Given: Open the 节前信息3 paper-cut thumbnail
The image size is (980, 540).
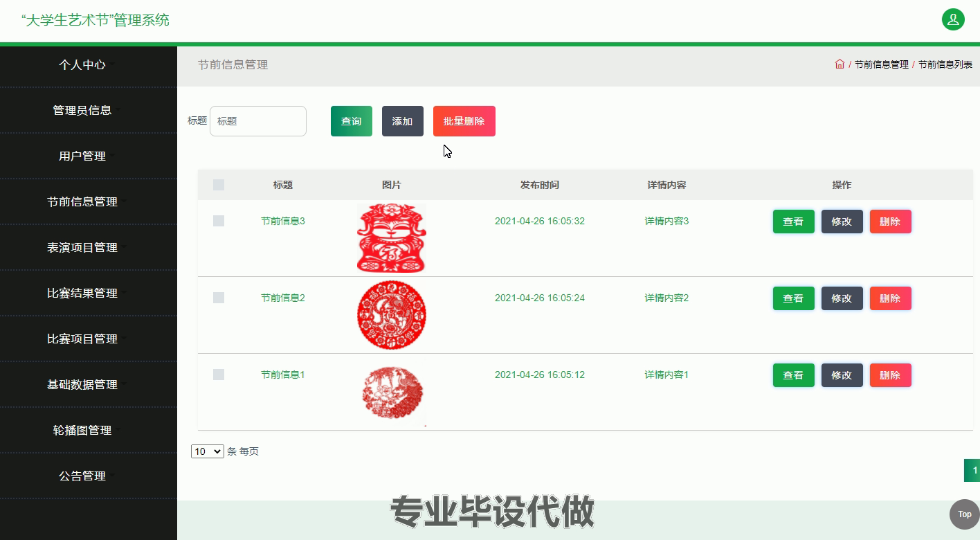Looking at the screenshot, I should click(392, 238).
